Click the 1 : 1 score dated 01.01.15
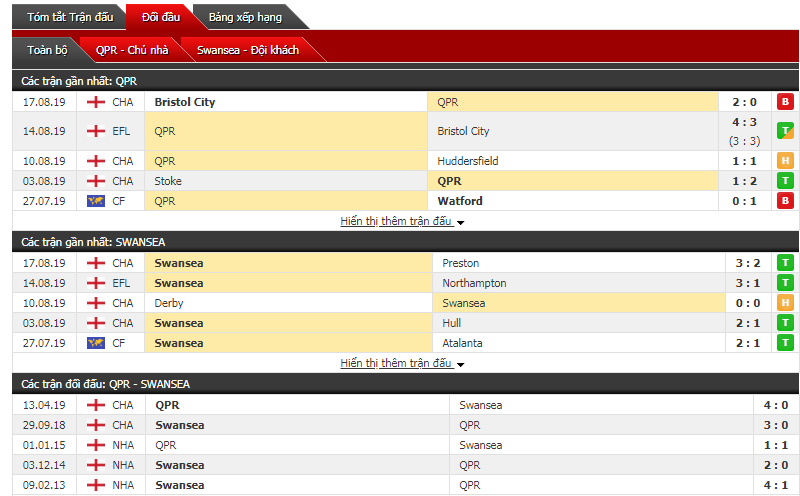Viewport: 800px width, 496px height. (776, 445)
